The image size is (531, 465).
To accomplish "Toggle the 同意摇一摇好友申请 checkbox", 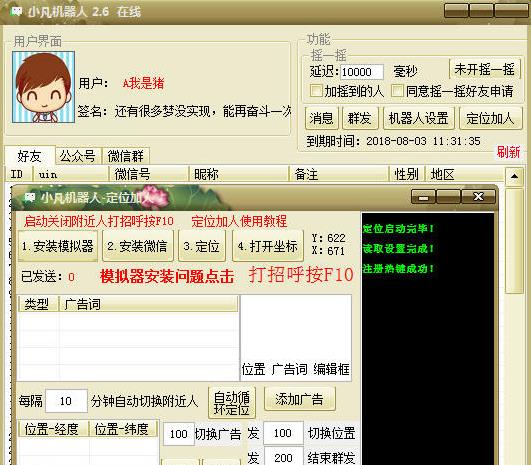I will click(x=397, y=91).
